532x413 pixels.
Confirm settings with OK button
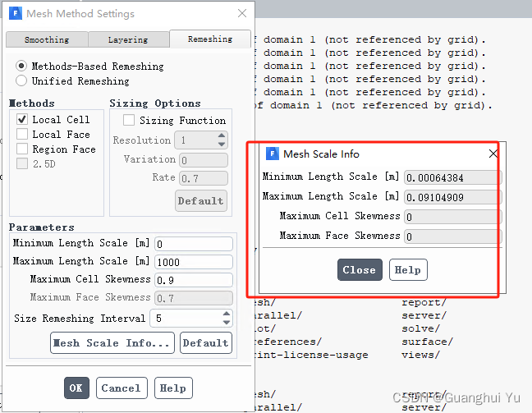(76, 388)
